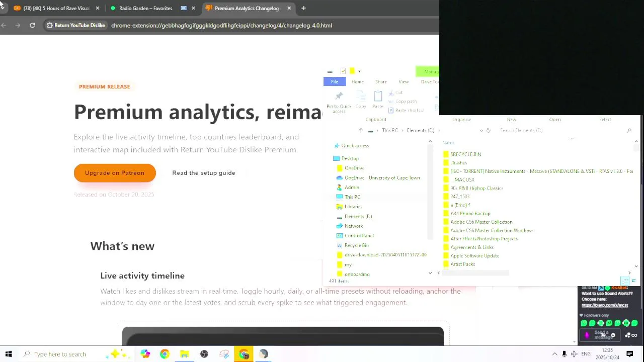Select the Apple Software Update folder
This screenshot has height=362, width=644.
click(x=471, y=256)
